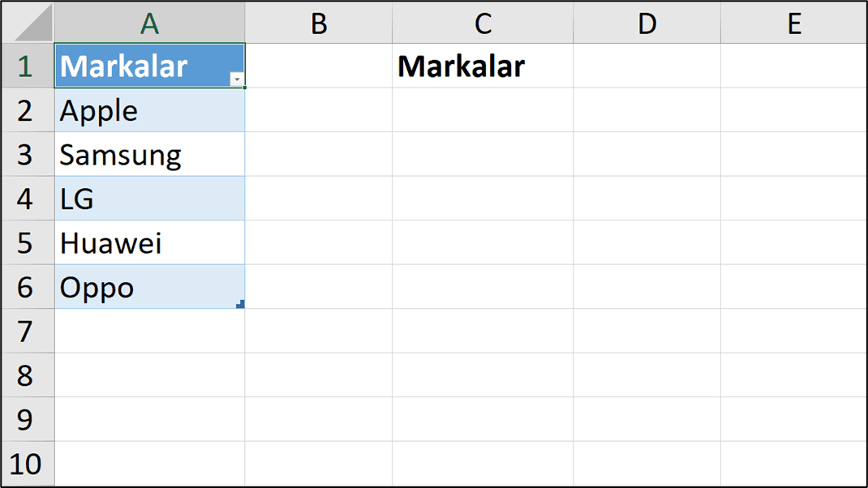Click the Apple cell
Screen dimensions: 868x488
tap(149, 110)
